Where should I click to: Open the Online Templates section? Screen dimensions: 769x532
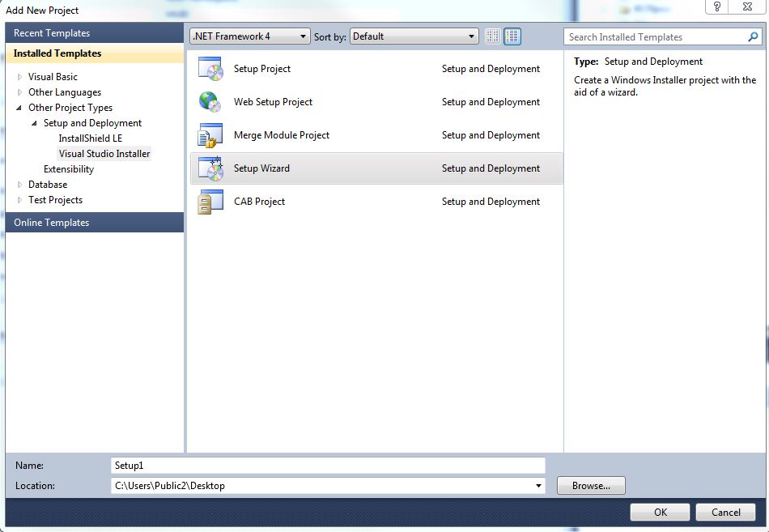coord(52,223)
